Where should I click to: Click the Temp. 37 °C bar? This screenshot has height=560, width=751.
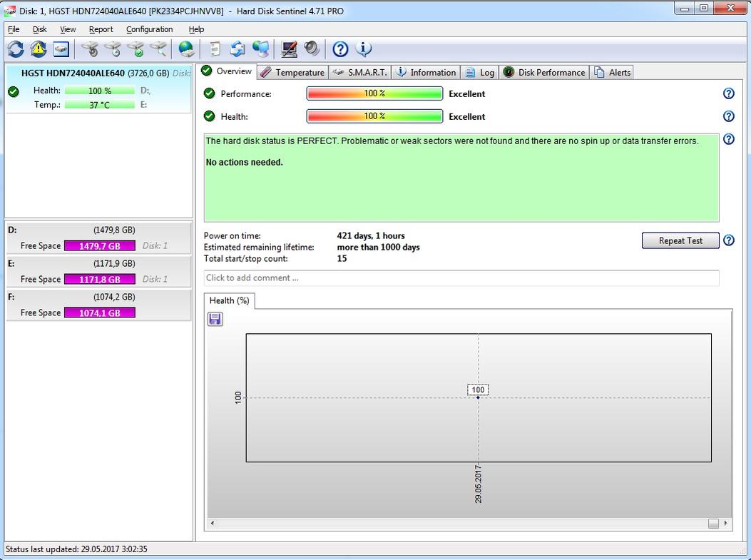100,105
